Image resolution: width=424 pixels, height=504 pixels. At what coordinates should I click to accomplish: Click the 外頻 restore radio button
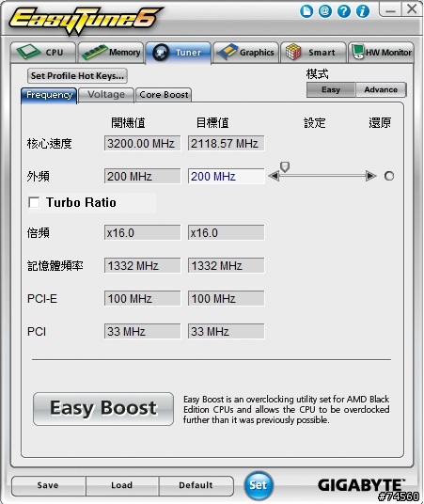coord(389,176)
